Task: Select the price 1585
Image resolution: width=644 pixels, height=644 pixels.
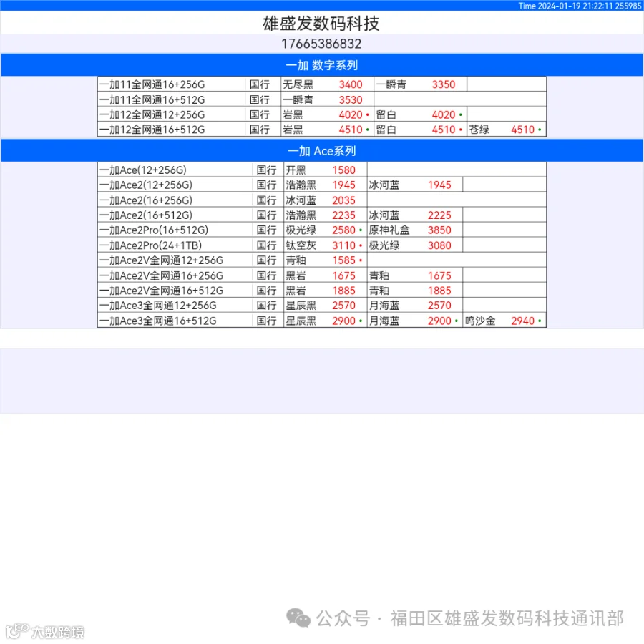Action: (343, 260)
